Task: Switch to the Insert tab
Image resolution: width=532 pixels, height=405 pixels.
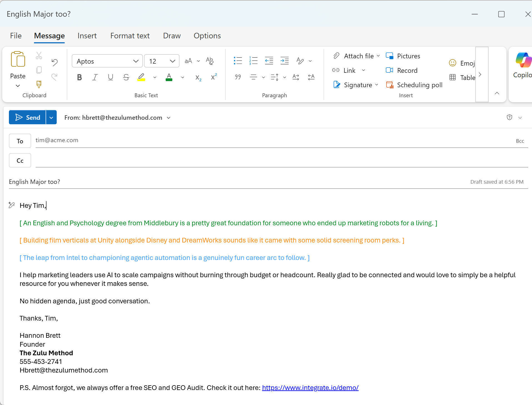Action: point(87,36)
